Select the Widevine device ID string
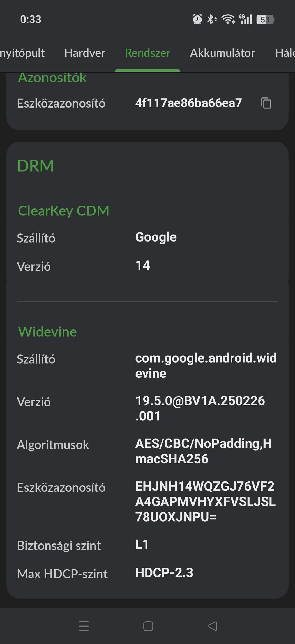 [x=205, y=501]
